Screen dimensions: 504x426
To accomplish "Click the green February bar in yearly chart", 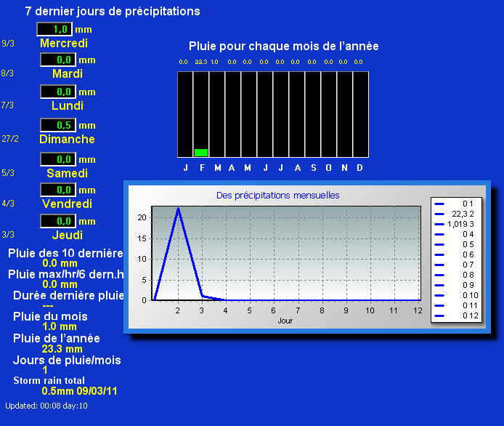I will point(201,153).
